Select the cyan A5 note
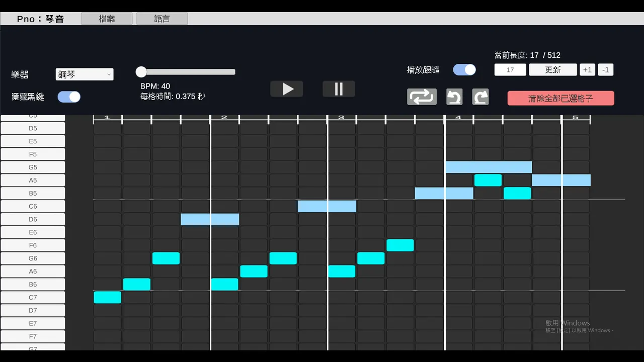The width and height of the screenshot is (644, 362). pyautogui.click(x=488, y=180)
